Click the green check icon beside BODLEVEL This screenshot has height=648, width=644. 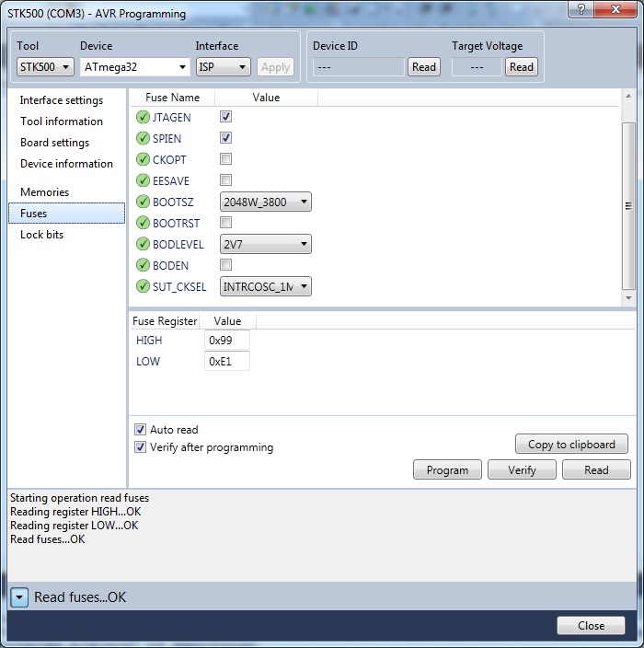tap(143, 244)
